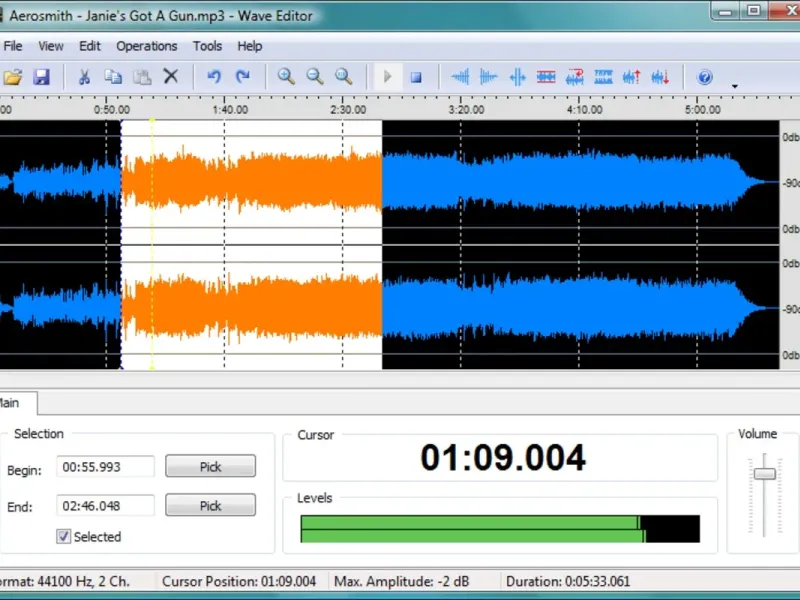Click the 3:20.00 mark on the timeline ruler
Screen dimensions: 800x600
pos(465,110)
